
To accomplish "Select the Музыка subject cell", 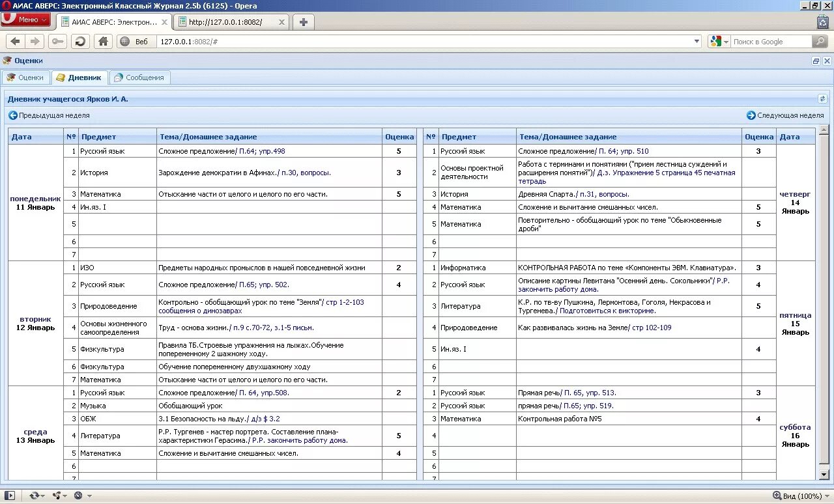I will (117, 406).
